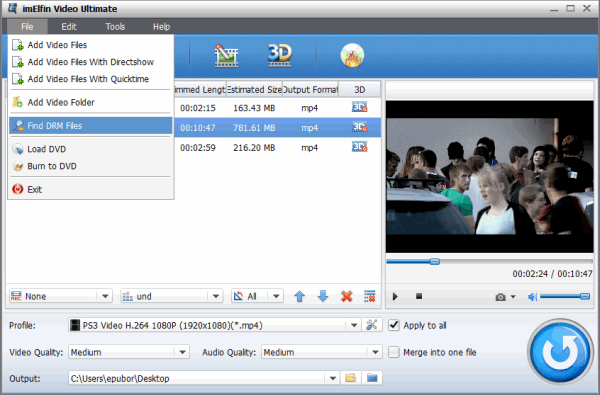This screenshot has height=395, width=600.
Task: Click the 163.43 MB size cell
Action: click(x=254, y=108)
